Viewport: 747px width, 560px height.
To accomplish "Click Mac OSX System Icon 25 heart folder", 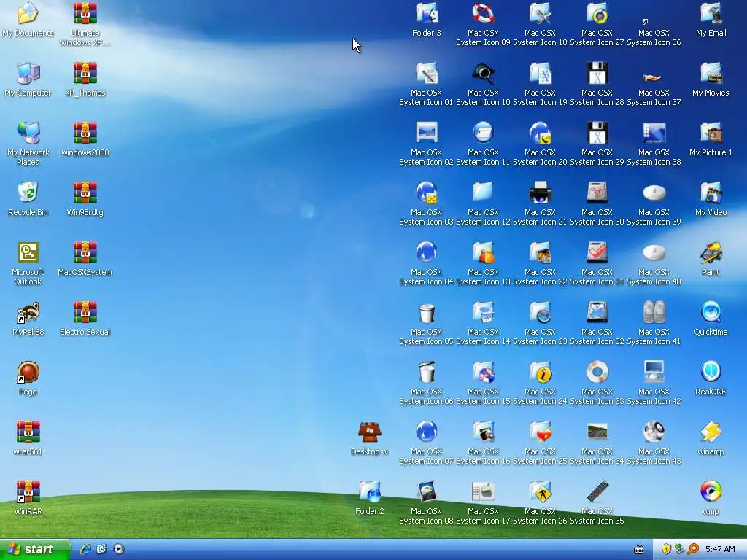I will pyautogui.click(x=540, y=432).
